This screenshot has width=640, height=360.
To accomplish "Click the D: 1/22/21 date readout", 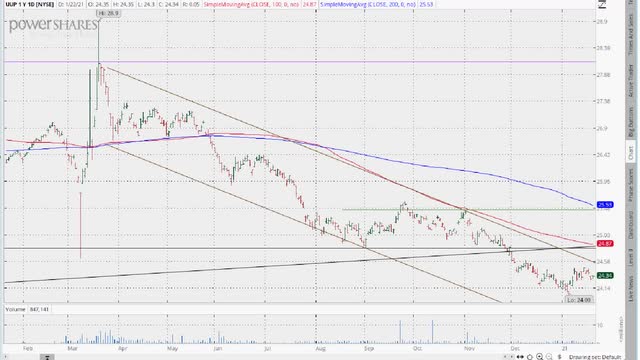I will click(x=71, y=4).
